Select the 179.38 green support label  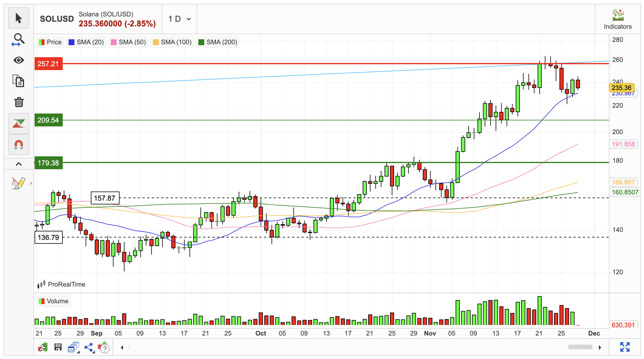pos(49,163)
